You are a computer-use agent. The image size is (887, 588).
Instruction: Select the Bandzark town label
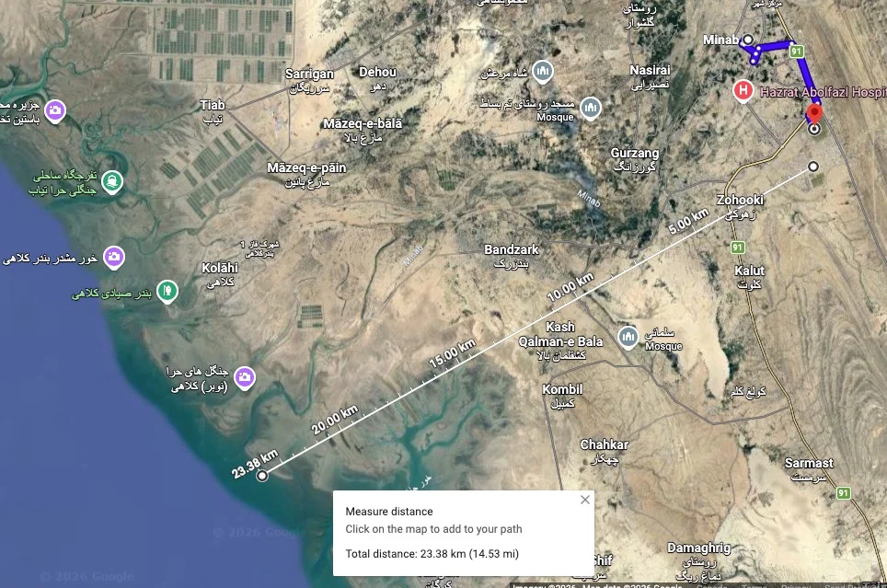click(512, 249)
